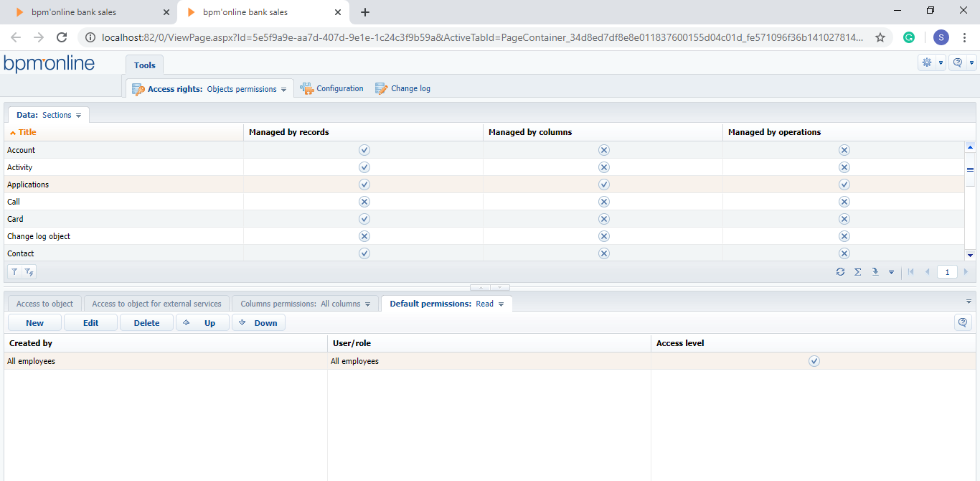Reload the browser page
This screenshot has height=481, width=980.
pyautogui.click(x=62, y=37)
